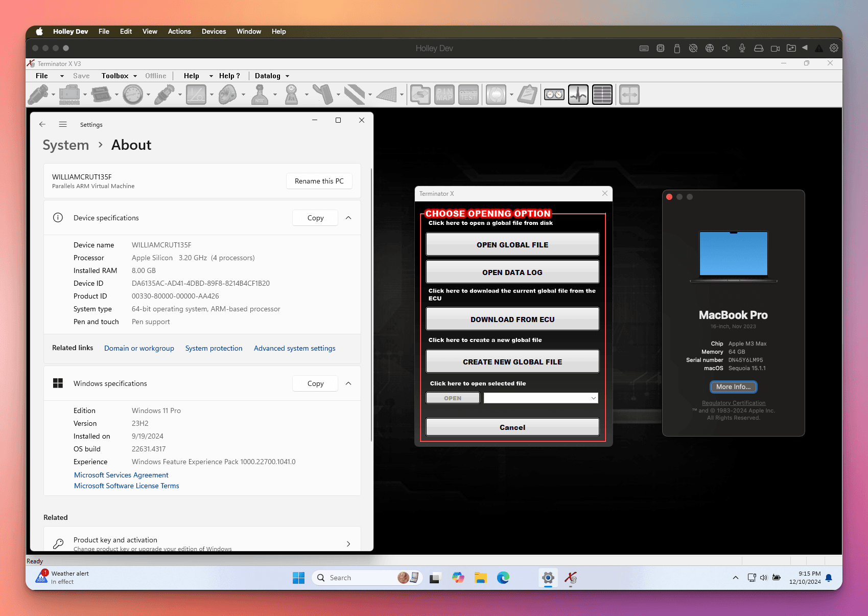Open the data monitor table view
The height and width of the screenshot is (616, 868).
(x=602, y=95)
